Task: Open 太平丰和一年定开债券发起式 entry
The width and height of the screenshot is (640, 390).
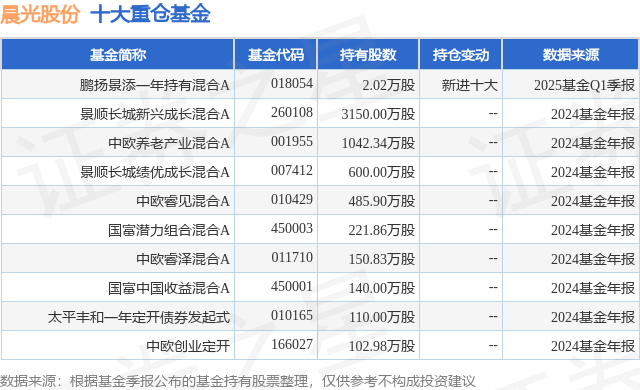Action: pos(139,317)
